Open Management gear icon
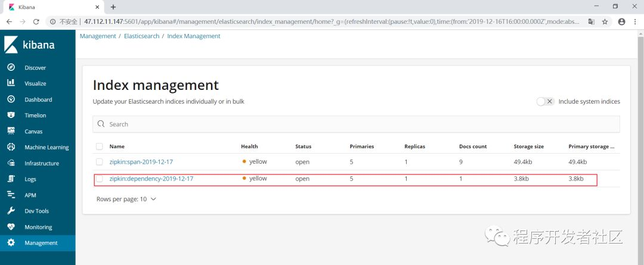The width and height of the screenshot is (644, 265). 11,242
